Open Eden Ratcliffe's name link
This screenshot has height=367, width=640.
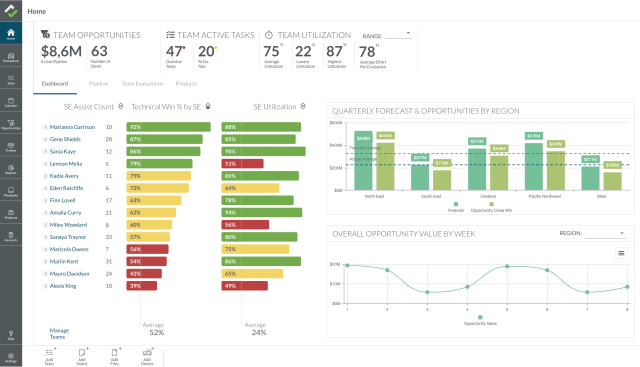(x=67, y=188)
